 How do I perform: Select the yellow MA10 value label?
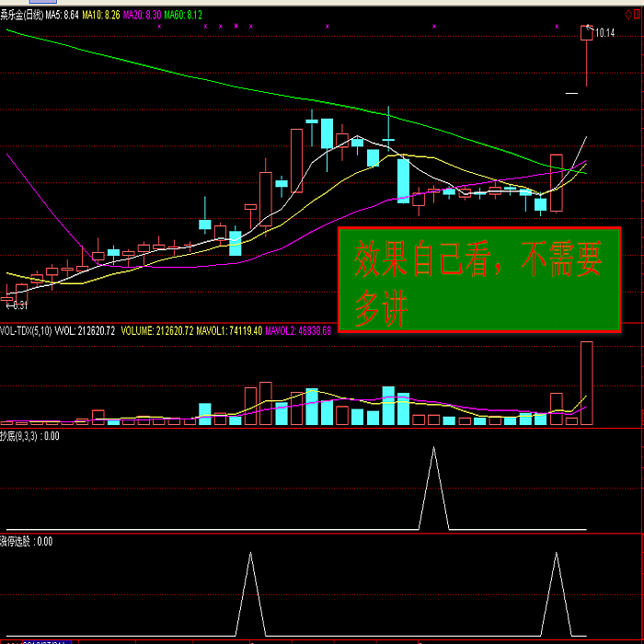(x=101, y=15)
